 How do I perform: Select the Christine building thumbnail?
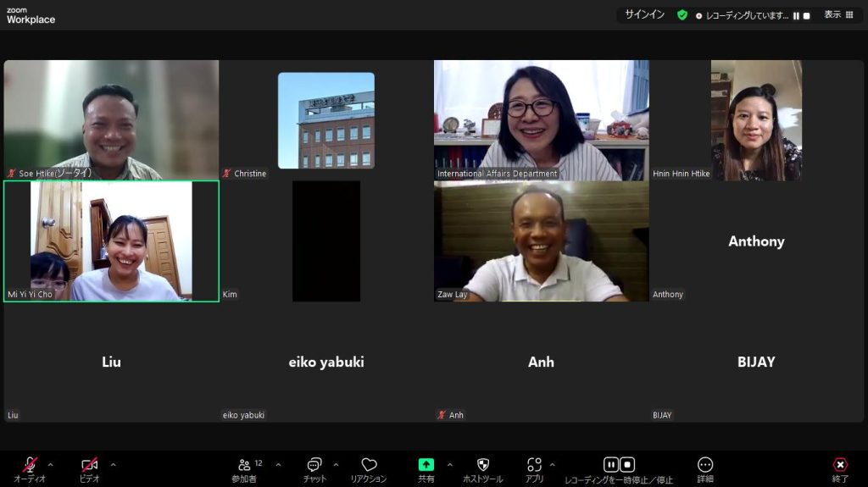click(x=325, y=120)
